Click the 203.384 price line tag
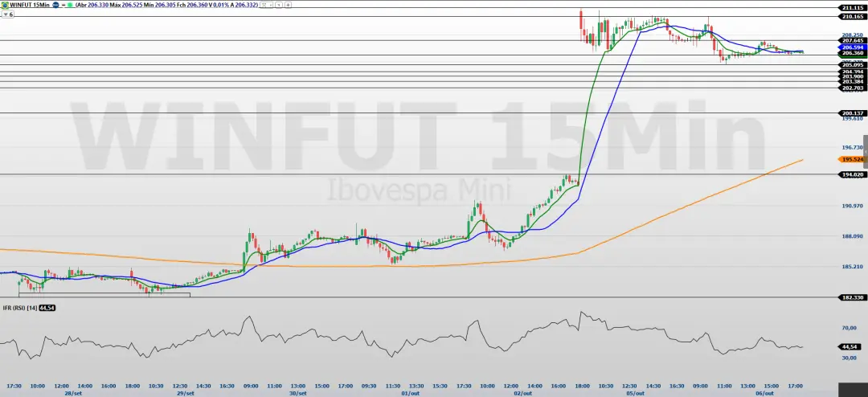This screenshot has height=397, width=868. point(851,82)
